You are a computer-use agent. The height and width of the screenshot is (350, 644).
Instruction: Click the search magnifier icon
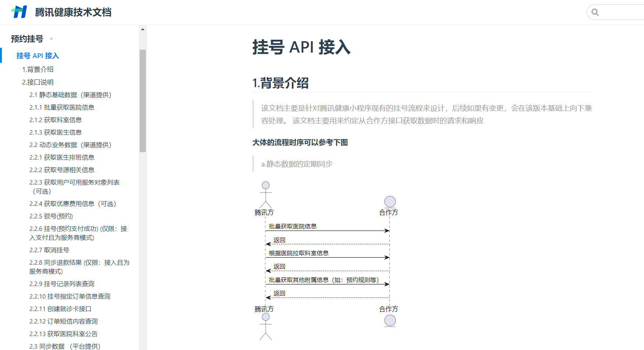click(595, 12)
